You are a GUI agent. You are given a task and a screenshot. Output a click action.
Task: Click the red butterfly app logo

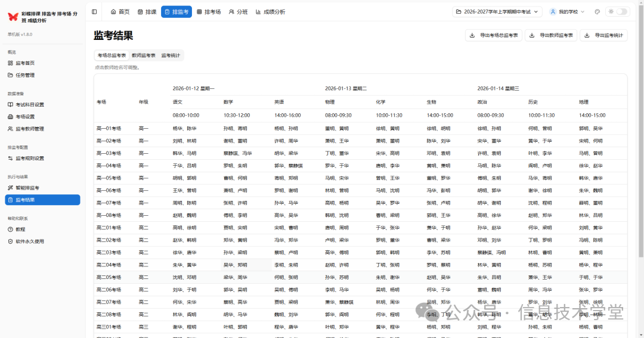(x=13, y=17)
